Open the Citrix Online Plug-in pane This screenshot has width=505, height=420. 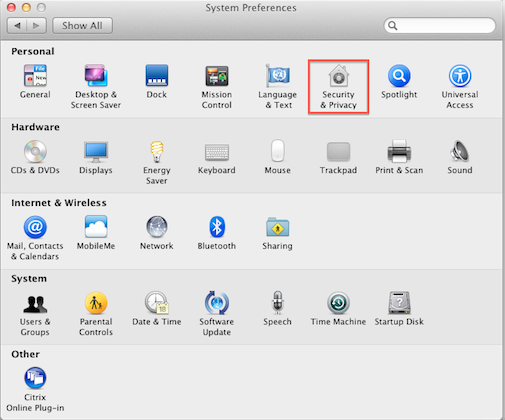[x=35, y=389]
